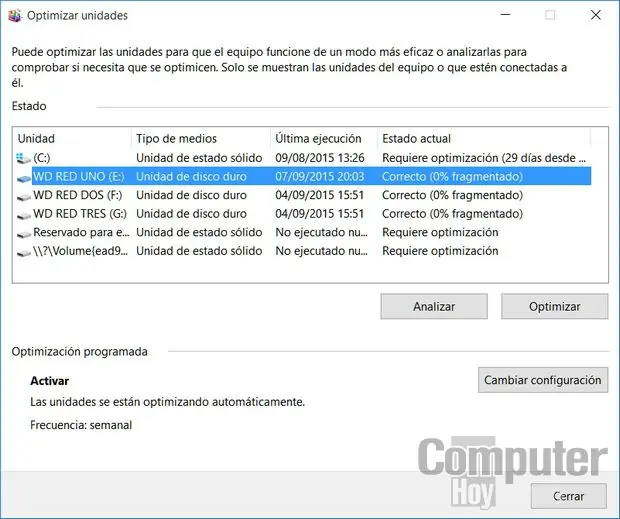Select the \\?\Volume{ead9... entry
Image resolution: width=620 pixels, height=519 pixels.
81,251
